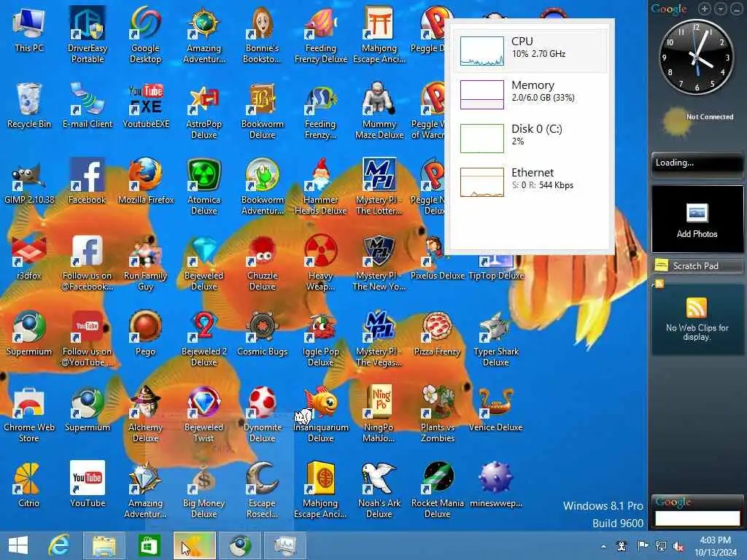Click the taskbar clock showing 4:03 PM
Image resolution: width=747 pixels, height=560 pixels.
click(x=715, y=546)
